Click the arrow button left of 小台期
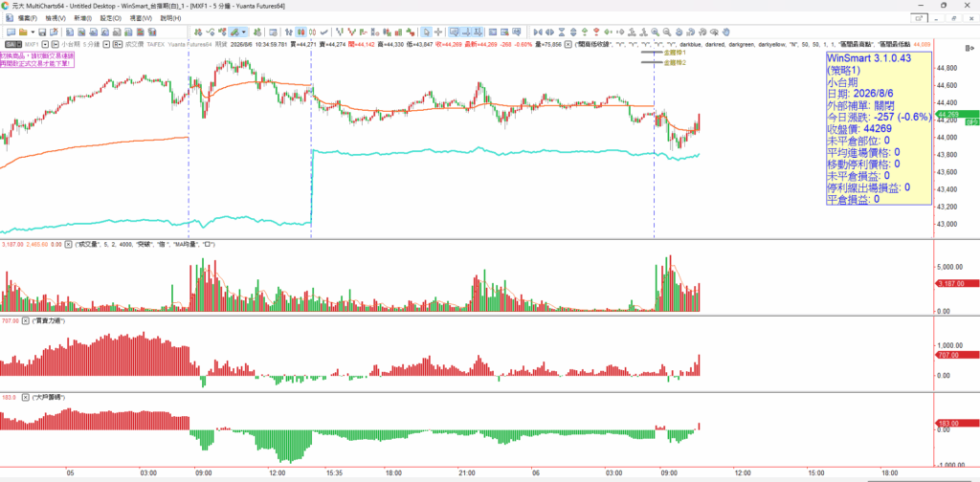The width and height of the screenshot is (980, 482). pyautogui.click(x=56, y=44)
